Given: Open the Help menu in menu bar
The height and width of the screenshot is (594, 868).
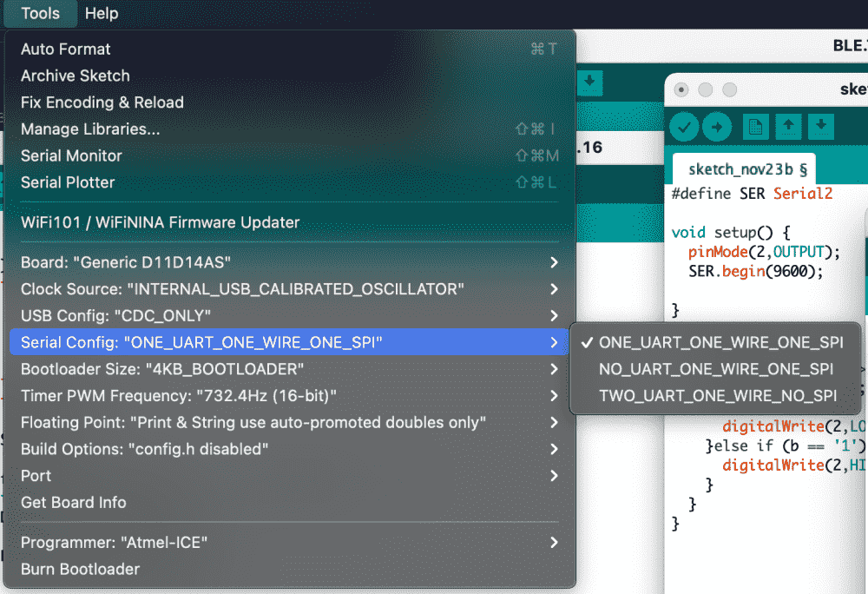Looking at the screenshot, I should pyautogui.click(x=102, y=13).
